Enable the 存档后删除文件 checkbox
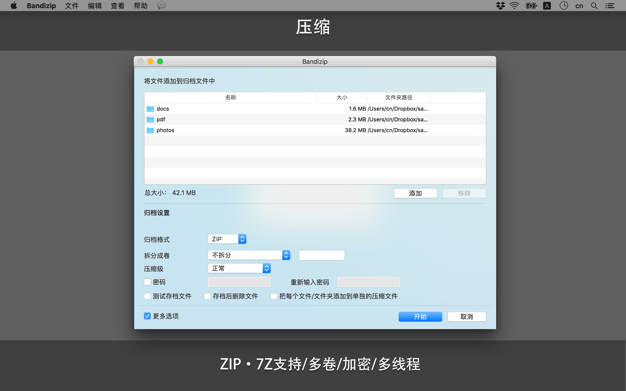626x391 pixels. click(207, 296)
